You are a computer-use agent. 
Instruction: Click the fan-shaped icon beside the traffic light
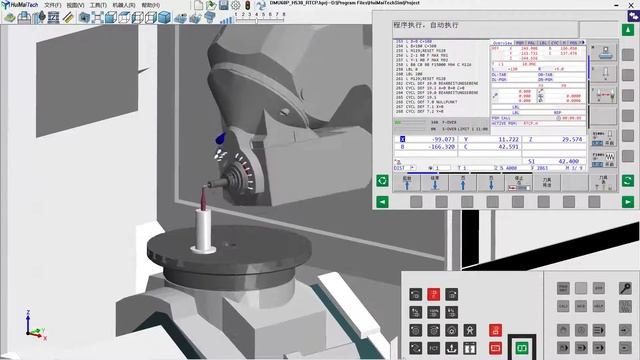tap(260, 5)
